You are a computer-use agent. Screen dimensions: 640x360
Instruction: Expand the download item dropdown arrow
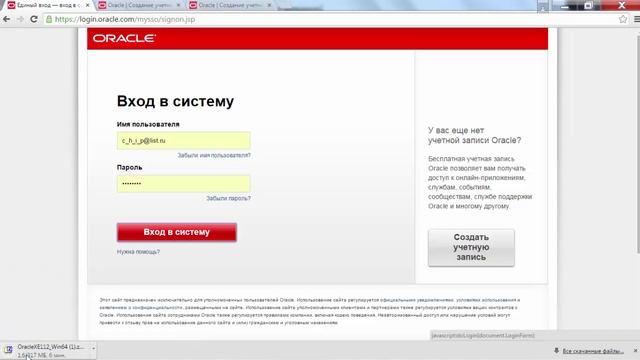[x=93, y=349]
